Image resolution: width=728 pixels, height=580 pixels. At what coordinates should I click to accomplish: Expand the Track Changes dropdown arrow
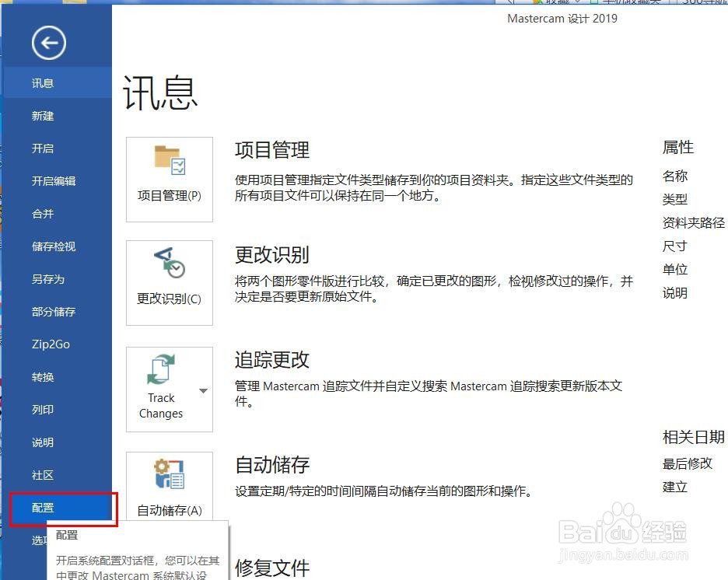(x=203, y=390)
